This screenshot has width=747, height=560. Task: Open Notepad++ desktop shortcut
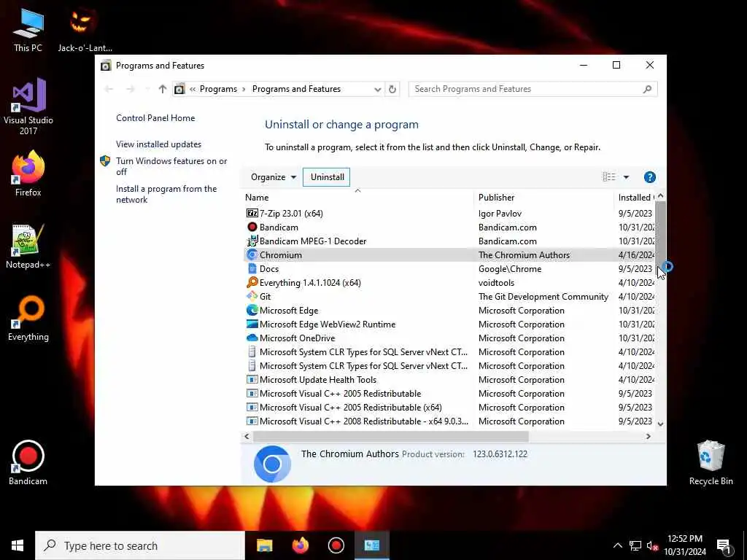pos(28,246)
